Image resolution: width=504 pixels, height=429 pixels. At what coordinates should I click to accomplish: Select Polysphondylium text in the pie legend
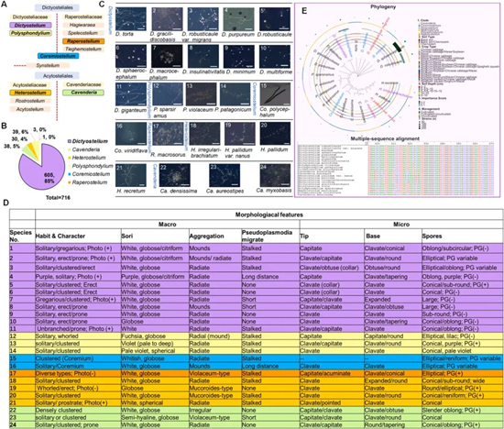coord(93,166)
